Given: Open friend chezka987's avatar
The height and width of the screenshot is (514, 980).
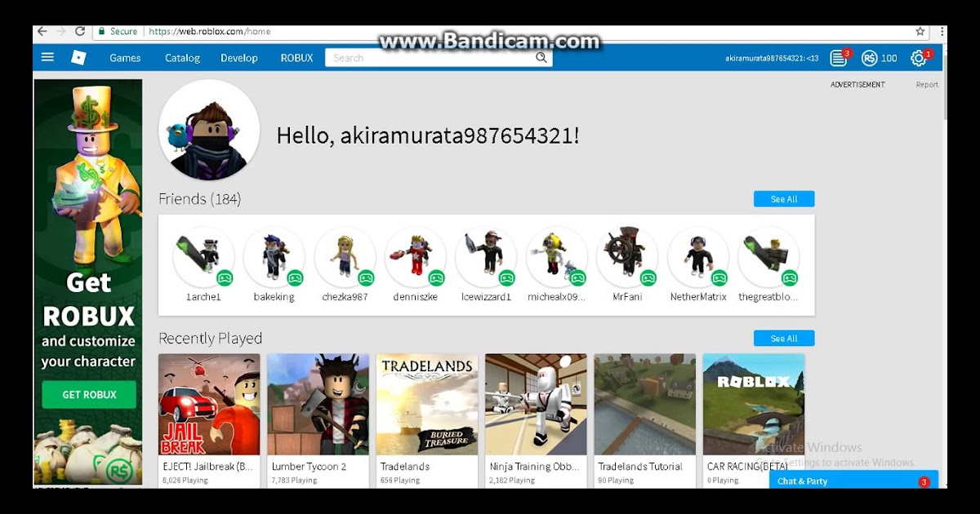Looking at the screenshot, I should (x=345, y=257).
